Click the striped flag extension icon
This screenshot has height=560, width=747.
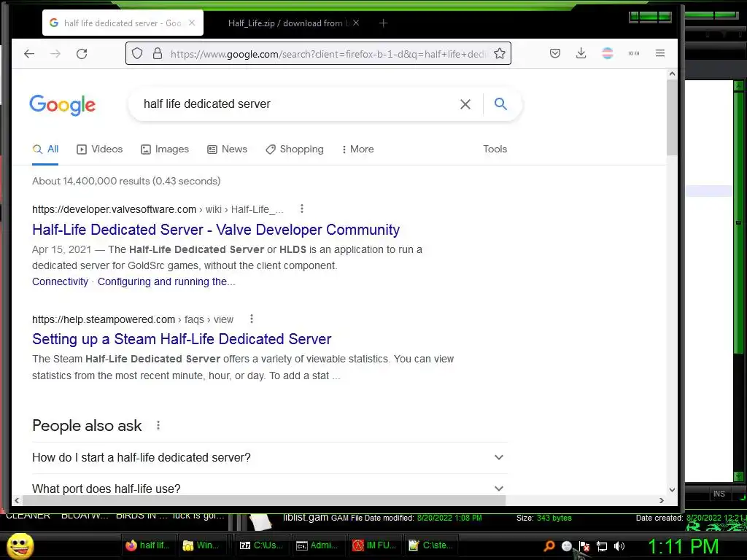[608, 53]
